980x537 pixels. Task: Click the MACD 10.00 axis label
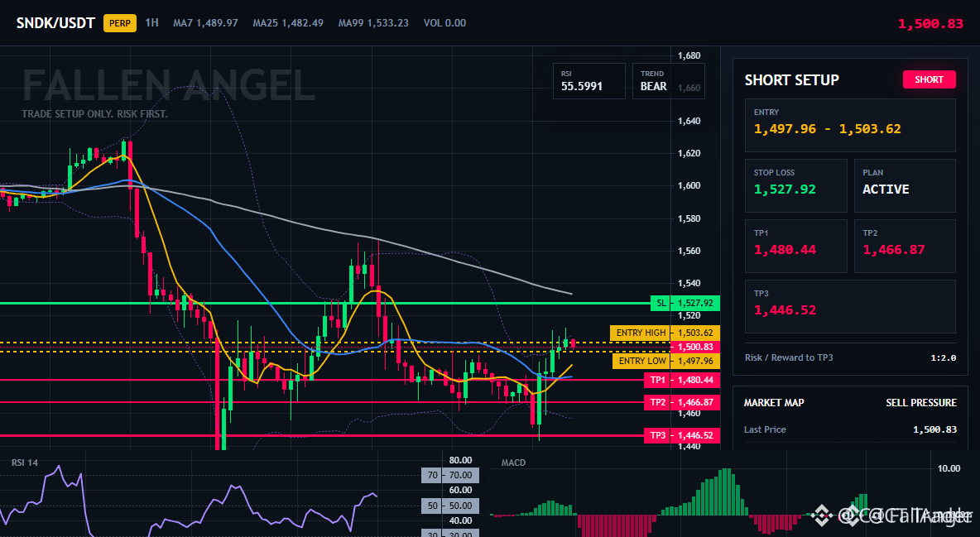tap(949, 468)
